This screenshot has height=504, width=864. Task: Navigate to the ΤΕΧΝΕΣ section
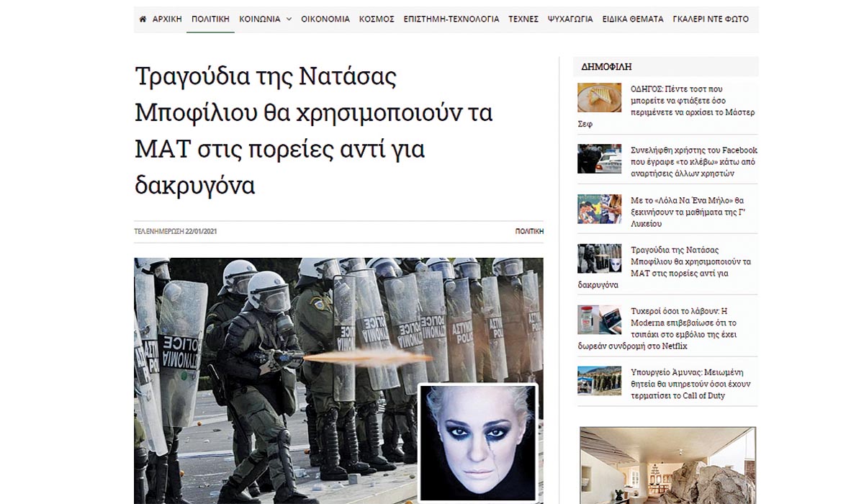(x=523, y=19)
